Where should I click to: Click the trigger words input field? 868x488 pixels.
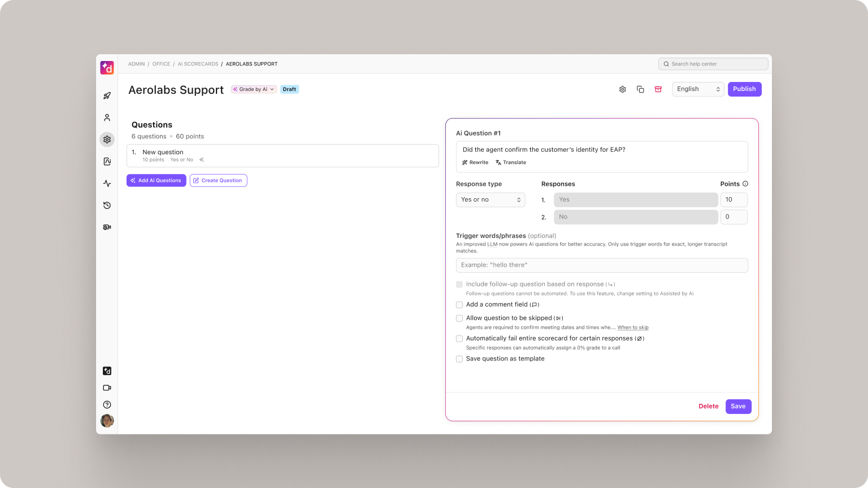[x=602, y=265]
